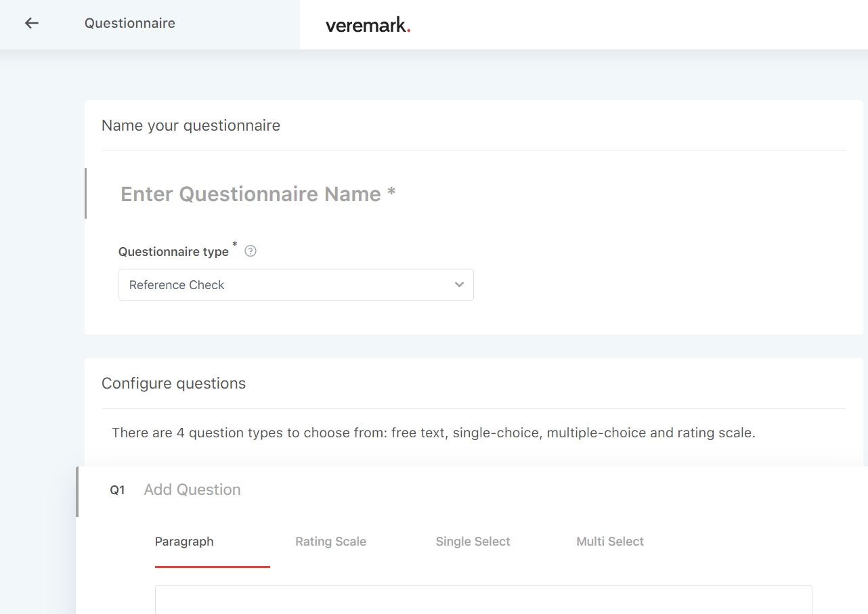Open the questionnaire type help tooltip
This screenshot has width=868, height=614.
250,250
